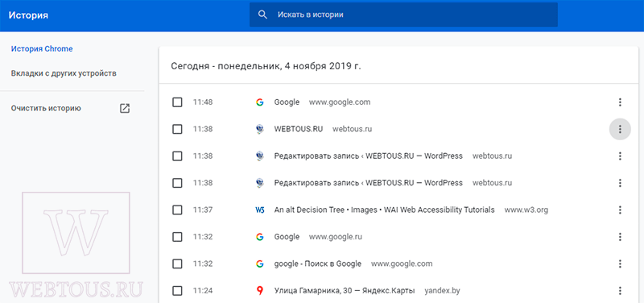Switch to the История Chrome section
Viewport: 644px width, 303px height.
42,49
